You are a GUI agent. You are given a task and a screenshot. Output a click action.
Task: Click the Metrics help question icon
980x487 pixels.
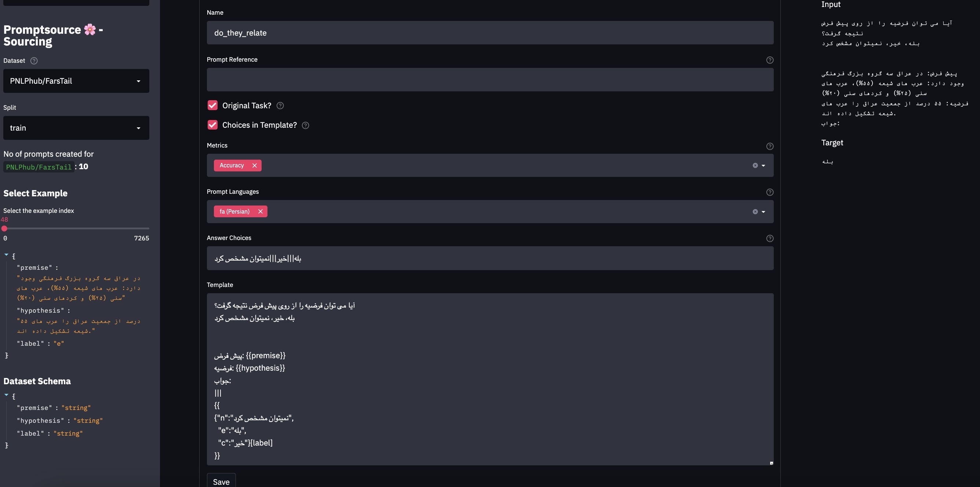click(x=770, y=146)
